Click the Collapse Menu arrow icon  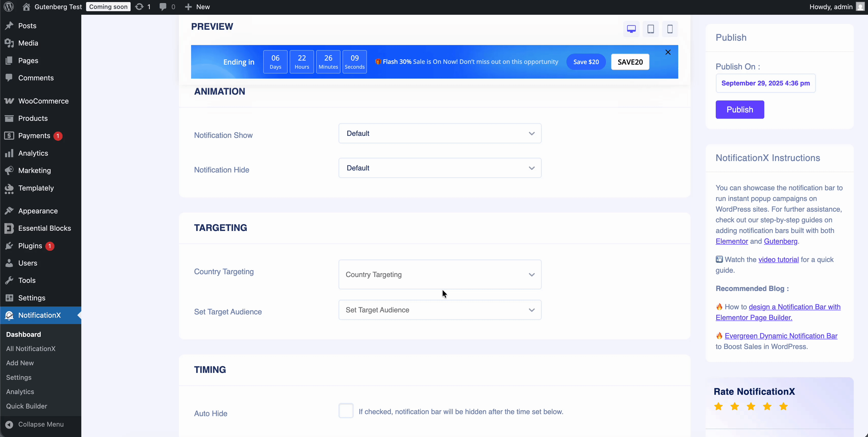9,424
